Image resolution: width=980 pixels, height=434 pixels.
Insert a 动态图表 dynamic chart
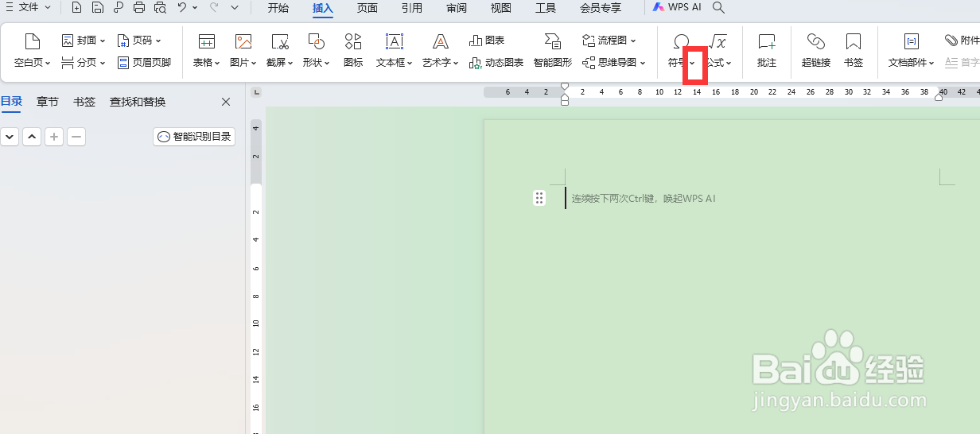click(496, 62)
